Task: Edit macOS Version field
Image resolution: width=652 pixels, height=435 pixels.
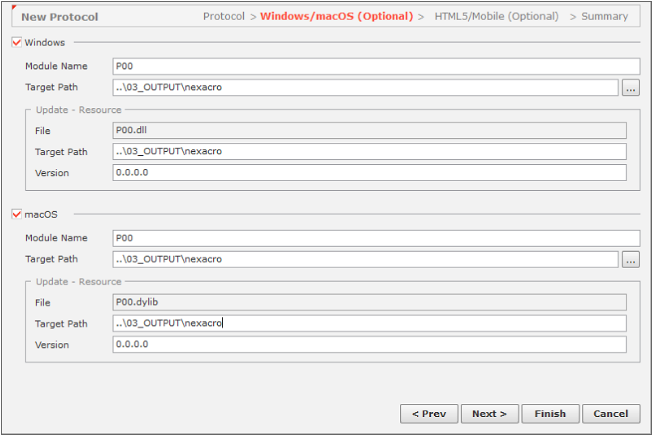Action: pos(369,344)
